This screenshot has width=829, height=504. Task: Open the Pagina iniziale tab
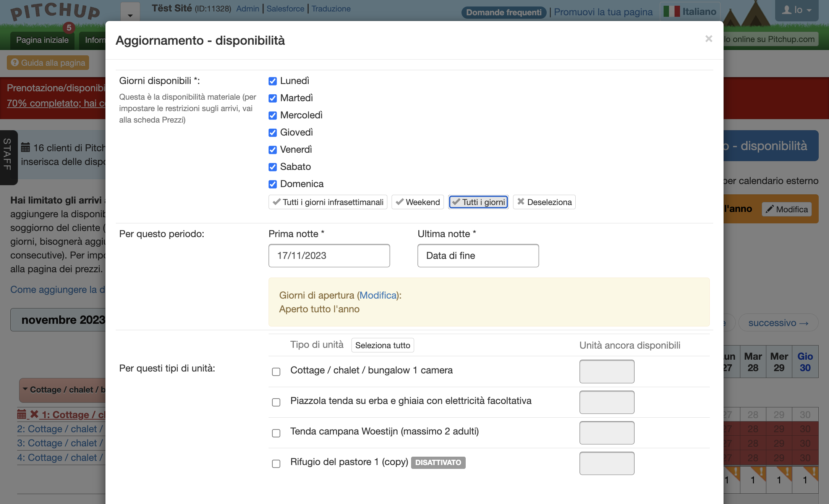[x=42, y=40]
